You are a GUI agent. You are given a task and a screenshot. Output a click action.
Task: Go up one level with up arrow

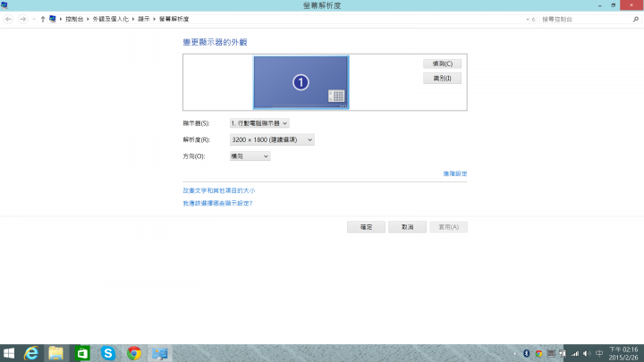tap(43, 19)
